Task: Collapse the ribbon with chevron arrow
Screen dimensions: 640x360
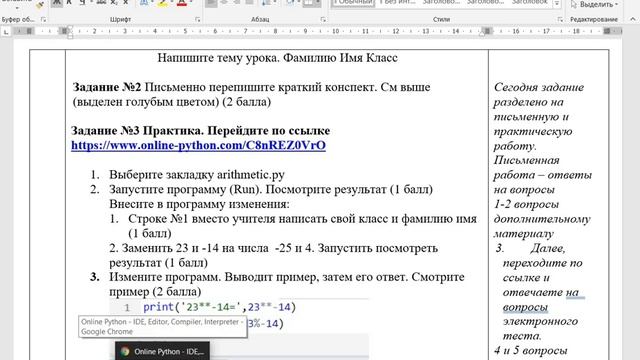Action: coord(632,19)
